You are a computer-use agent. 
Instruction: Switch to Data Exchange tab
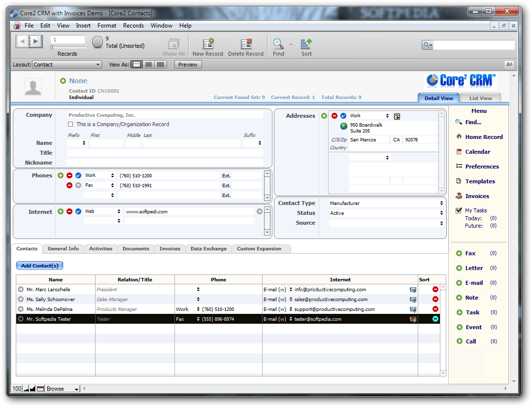click(209, 249)
